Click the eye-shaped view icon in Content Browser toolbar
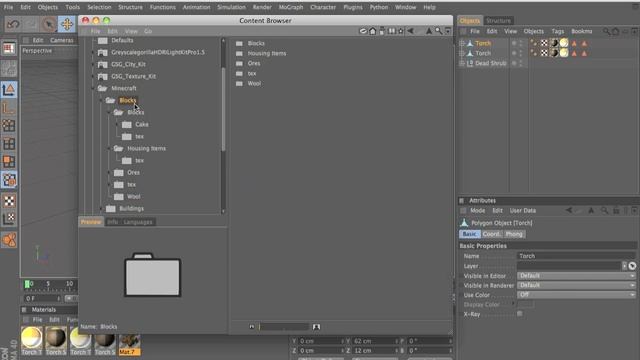 coord(363,31)
